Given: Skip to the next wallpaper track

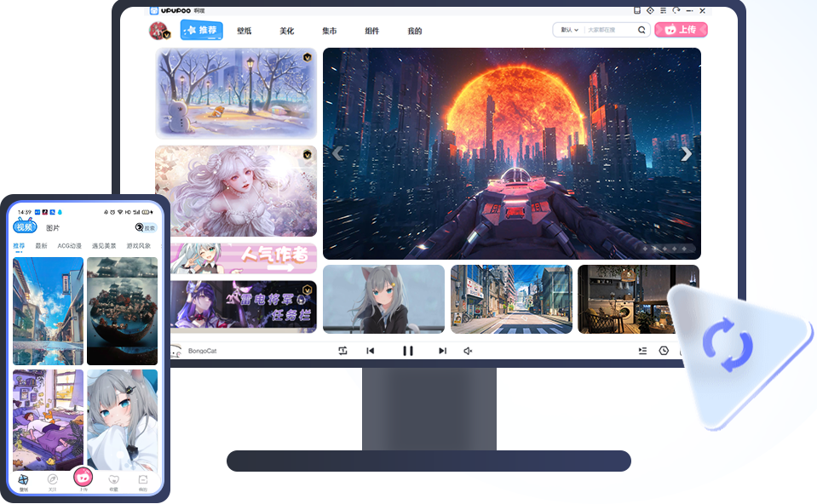Looking at the screenshot, I should point(442,350).
